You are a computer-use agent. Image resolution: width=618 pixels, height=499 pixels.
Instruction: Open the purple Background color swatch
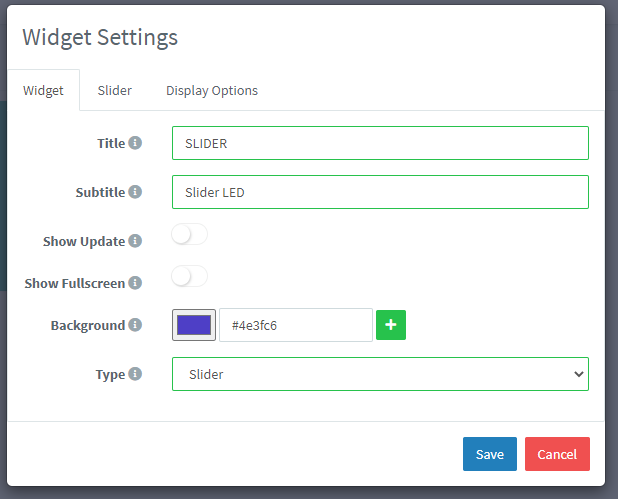click(x=194, y=325)
